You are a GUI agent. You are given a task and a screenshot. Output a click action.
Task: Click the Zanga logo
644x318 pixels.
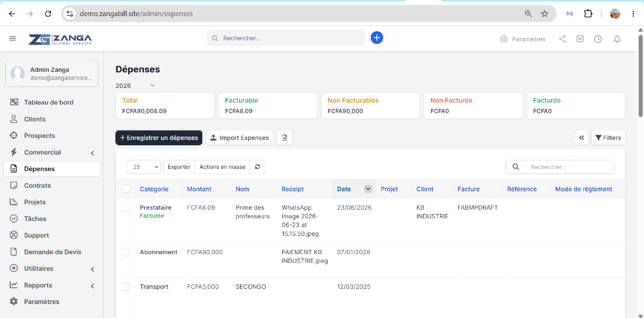pos(60,39)
